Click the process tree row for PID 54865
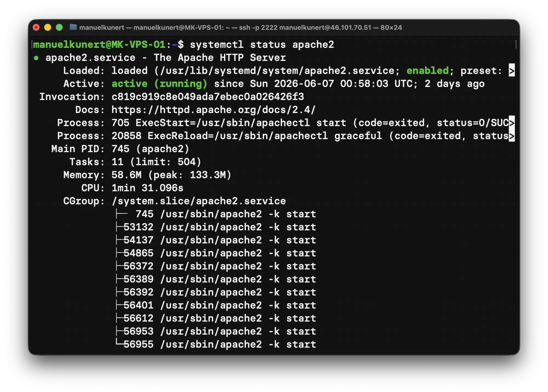This screenshot has width=548, height=392. click(216, 253)
